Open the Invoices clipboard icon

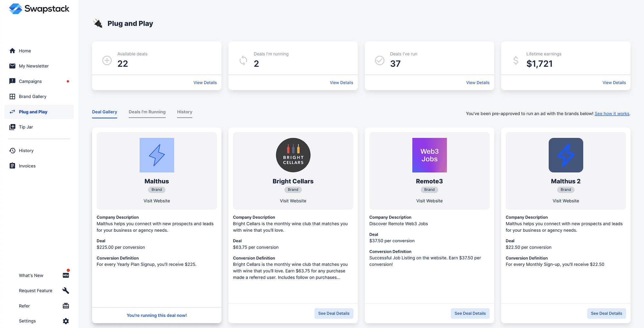click(12, 166)
